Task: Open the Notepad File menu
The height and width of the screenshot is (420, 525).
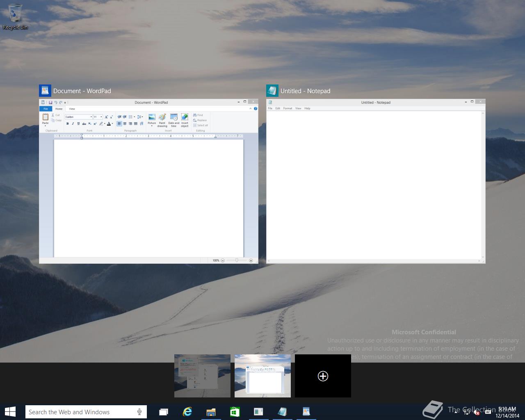Action: (x=270, y=108)
